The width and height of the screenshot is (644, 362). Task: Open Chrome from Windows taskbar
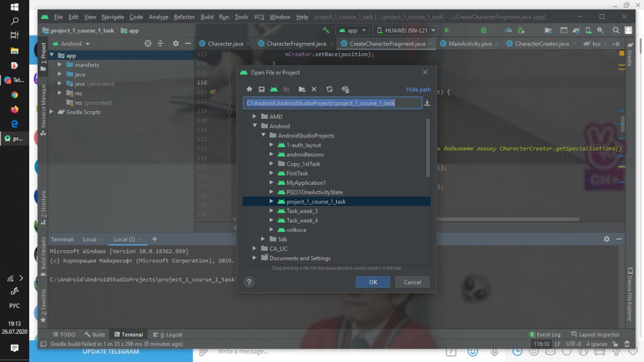[x=15, y=95]
